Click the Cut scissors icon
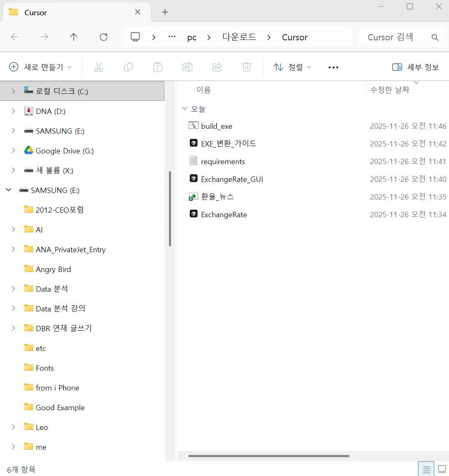This screenshot has height=476, width=449. coord(99,67)
